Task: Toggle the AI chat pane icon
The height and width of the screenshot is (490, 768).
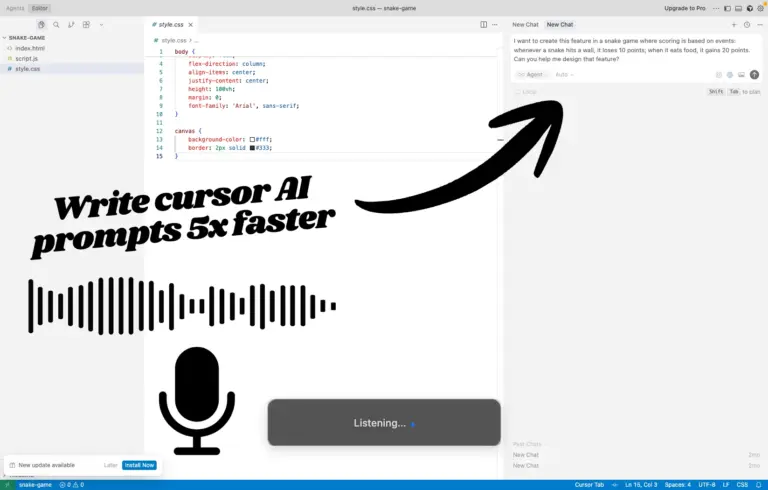Action: click(x=749, y=8)
